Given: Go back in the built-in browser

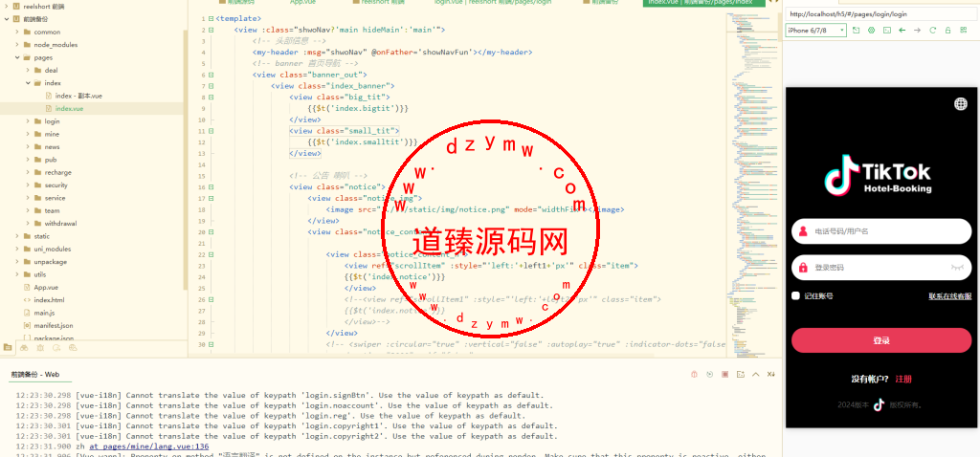Looking at the screenshot, I should point(902,30).
